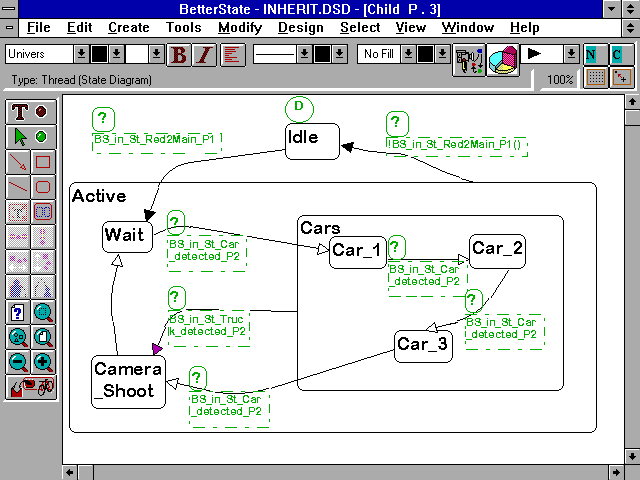
Task: Select the green arrow pointer tool
Action: (x=20, y=136)
